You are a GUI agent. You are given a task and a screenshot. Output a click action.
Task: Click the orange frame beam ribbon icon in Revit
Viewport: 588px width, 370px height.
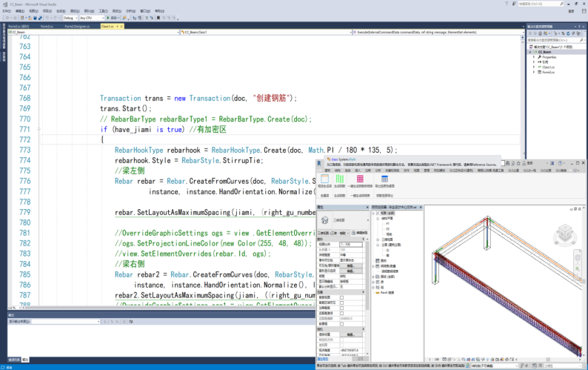point(325,179)
